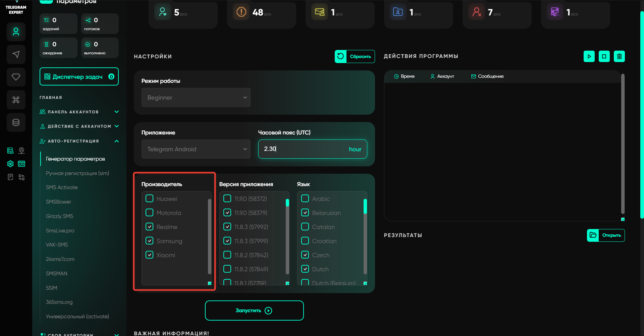Click the trash icon to clear actions log
This screenshot has height=336, width=644.
click(619, 56)
